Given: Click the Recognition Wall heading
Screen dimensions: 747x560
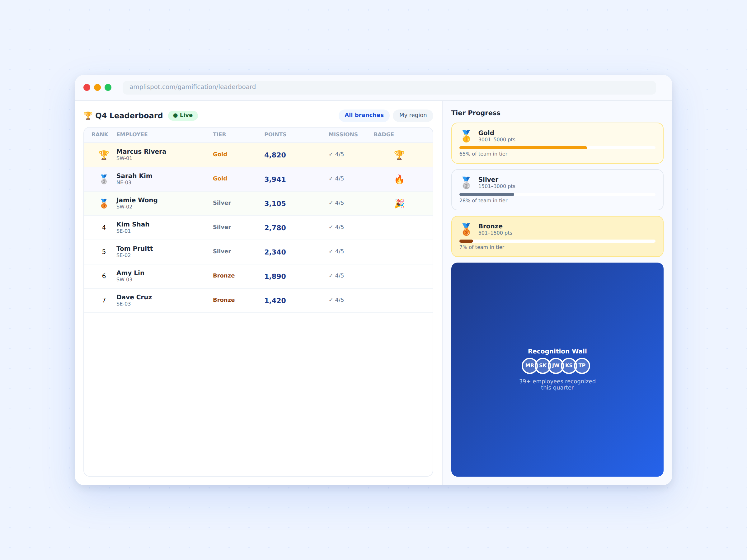Looking at the screenshot, I should 557,351.
